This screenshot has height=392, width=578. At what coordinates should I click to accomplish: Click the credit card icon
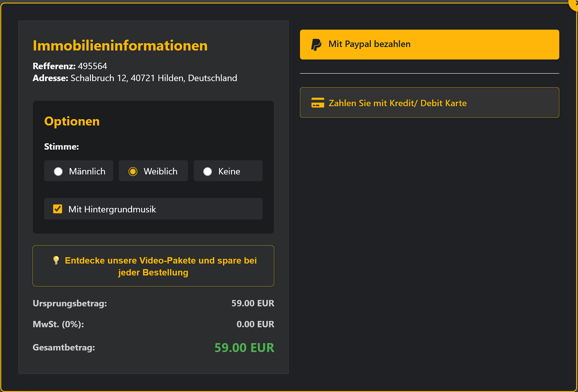(x=318, y=103)
